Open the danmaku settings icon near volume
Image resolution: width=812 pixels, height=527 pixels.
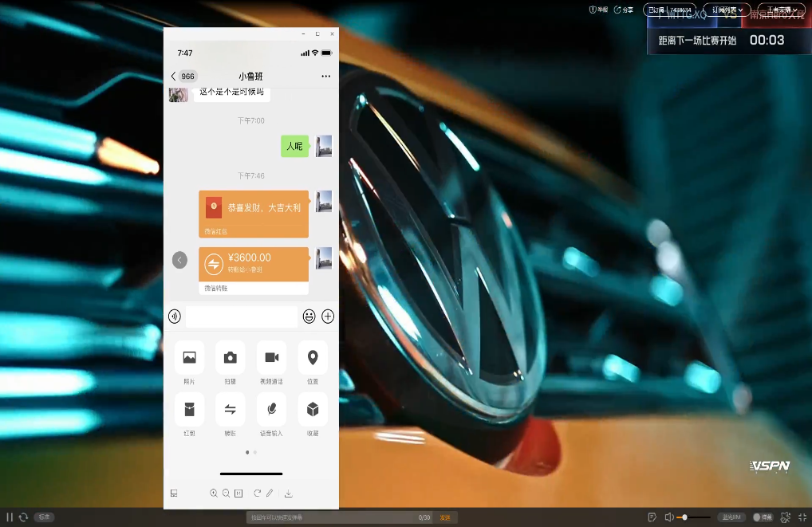pyautogui.click(x=652, y=517)
